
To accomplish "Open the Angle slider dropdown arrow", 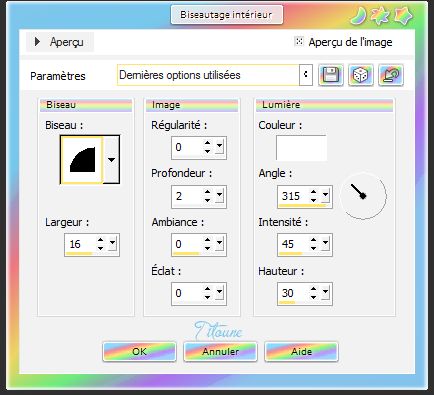I will click(x=325, y=195).
